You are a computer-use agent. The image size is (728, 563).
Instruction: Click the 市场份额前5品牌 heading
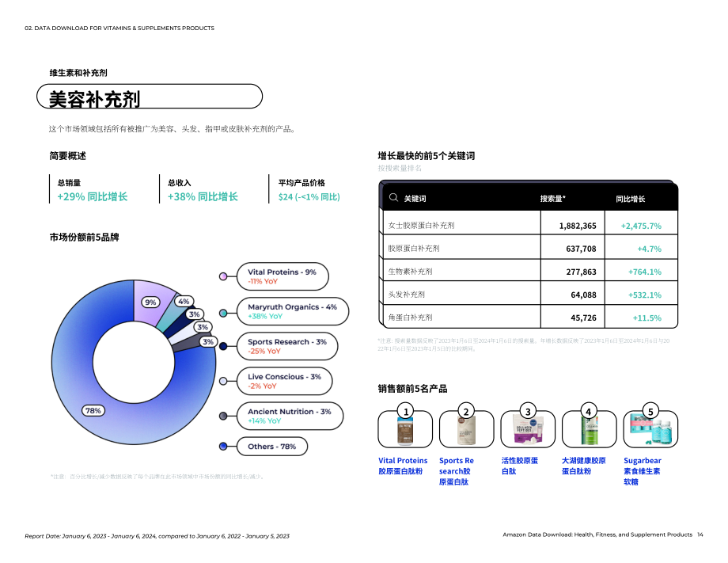point(84,238)
